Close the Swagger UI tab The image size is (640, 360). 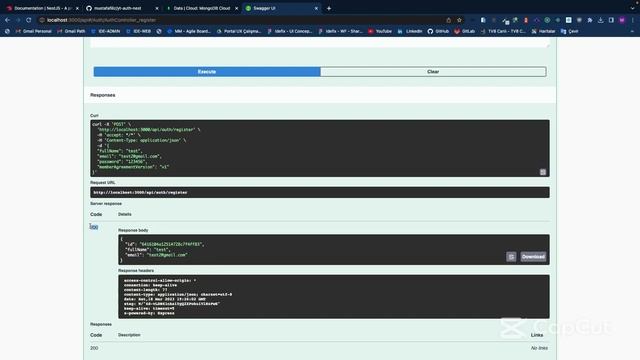[316, 8]
